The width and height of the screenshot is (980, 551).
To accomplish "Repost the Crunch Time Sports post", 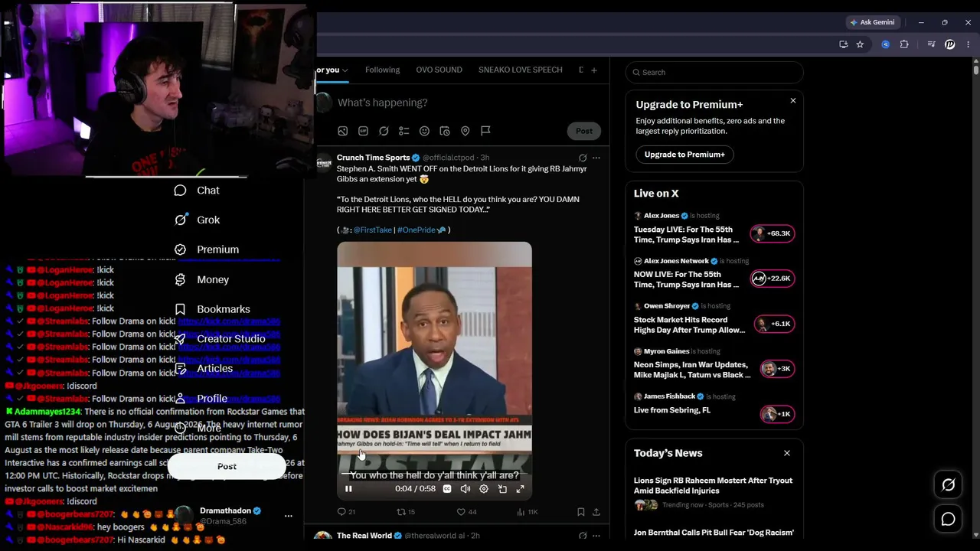I will pos(405,512).
